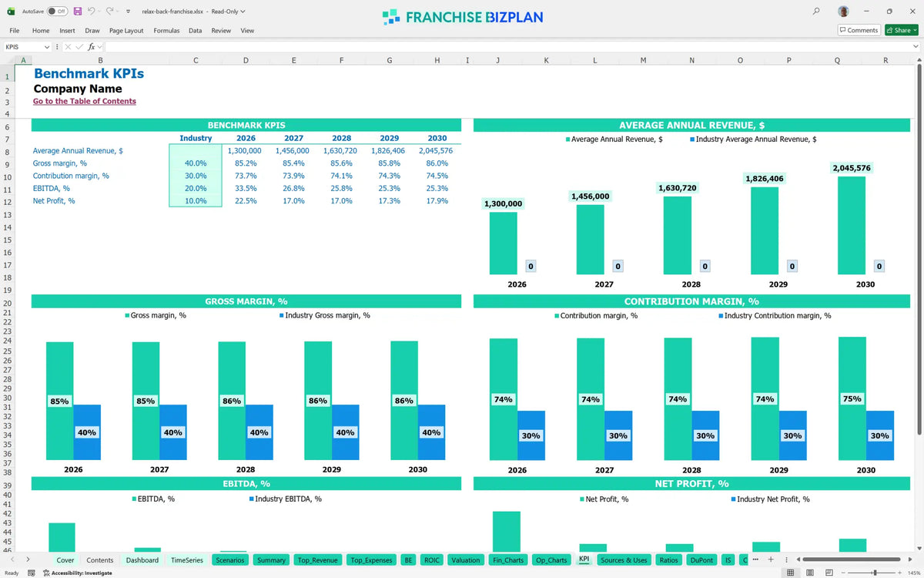Switch to the Contents sheet tab
The height and width of the screenshot is (578, 924).
tap(100, 560)
